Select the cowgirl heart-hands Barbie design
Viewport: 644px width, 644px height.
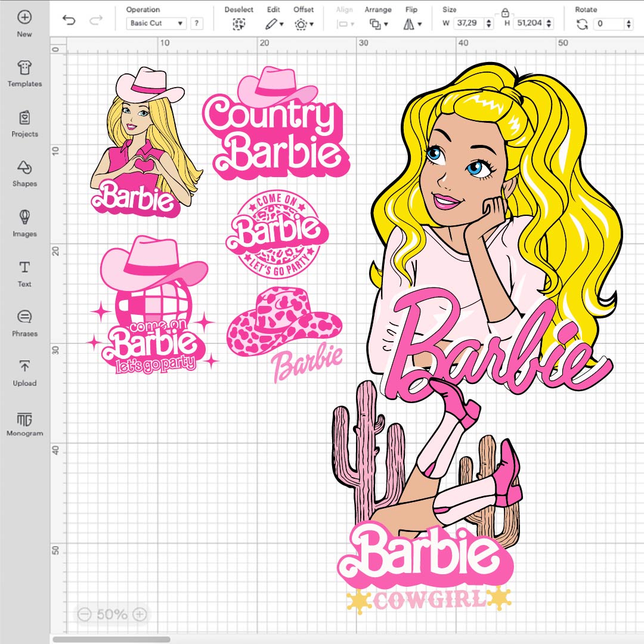146,142
